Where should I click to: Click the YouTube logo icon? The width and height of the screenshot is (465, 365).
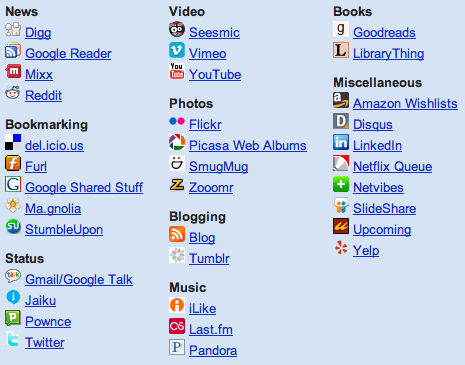[177, 72]
